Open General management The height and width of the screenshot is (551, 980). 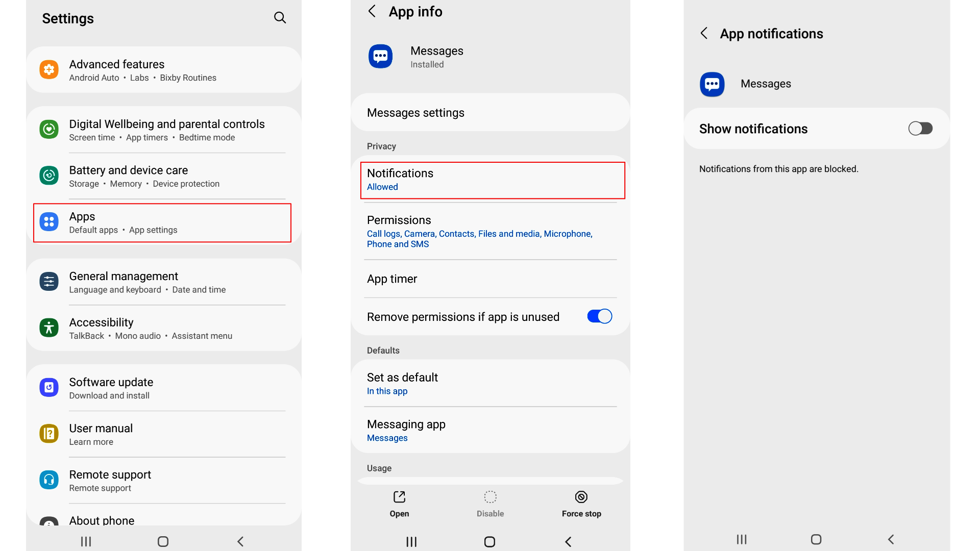[x=163, y=282]
